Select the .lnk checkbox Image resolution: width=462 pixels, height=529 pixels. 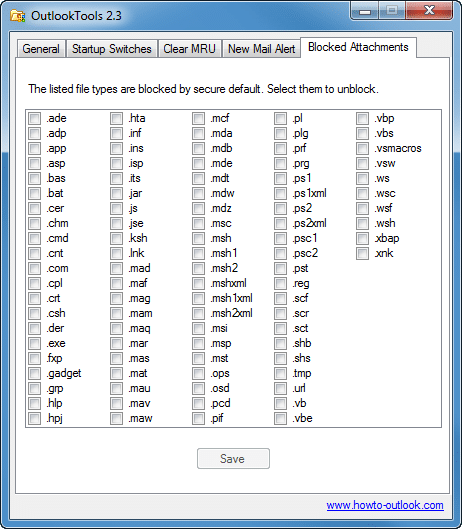point(116,253)
